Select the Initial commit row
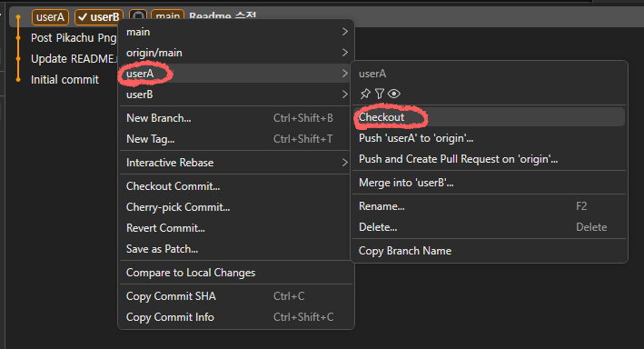The image size is (644, 349). click(64, 80)
